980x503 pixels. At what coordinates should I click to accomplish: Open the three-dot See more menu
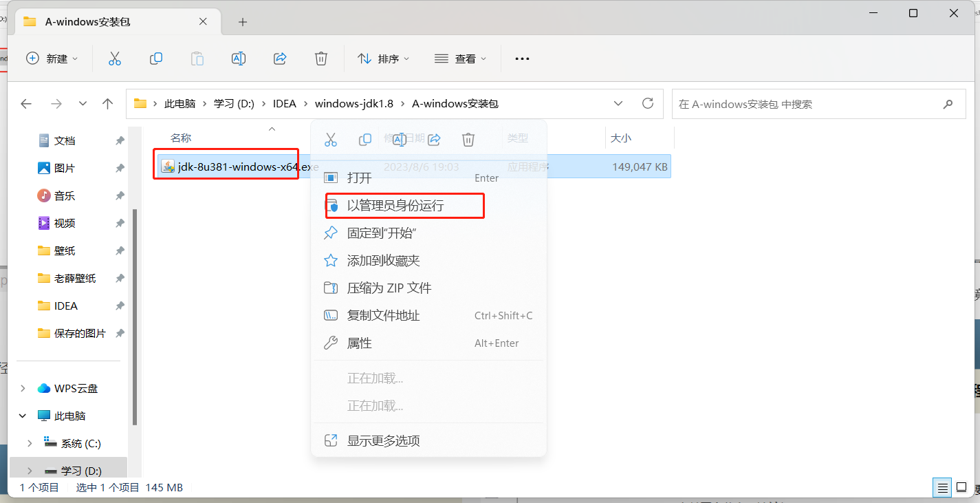tap(522, 58)
